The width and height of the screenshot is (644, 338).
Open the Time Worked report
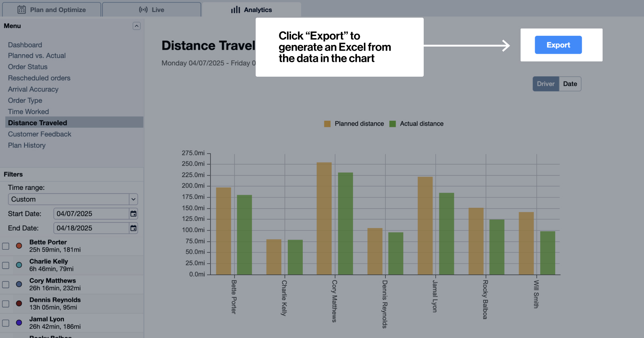point(28,112)
